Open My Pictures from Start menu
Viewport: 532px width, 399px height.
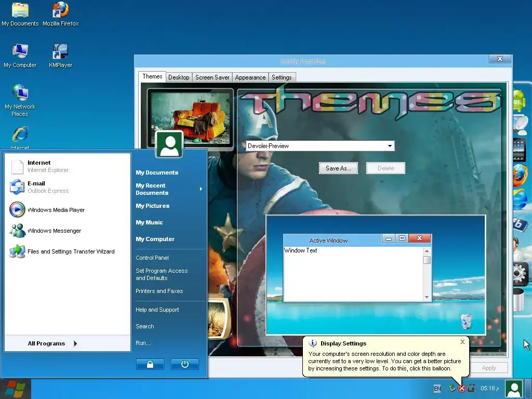click(x=153, y=206)
